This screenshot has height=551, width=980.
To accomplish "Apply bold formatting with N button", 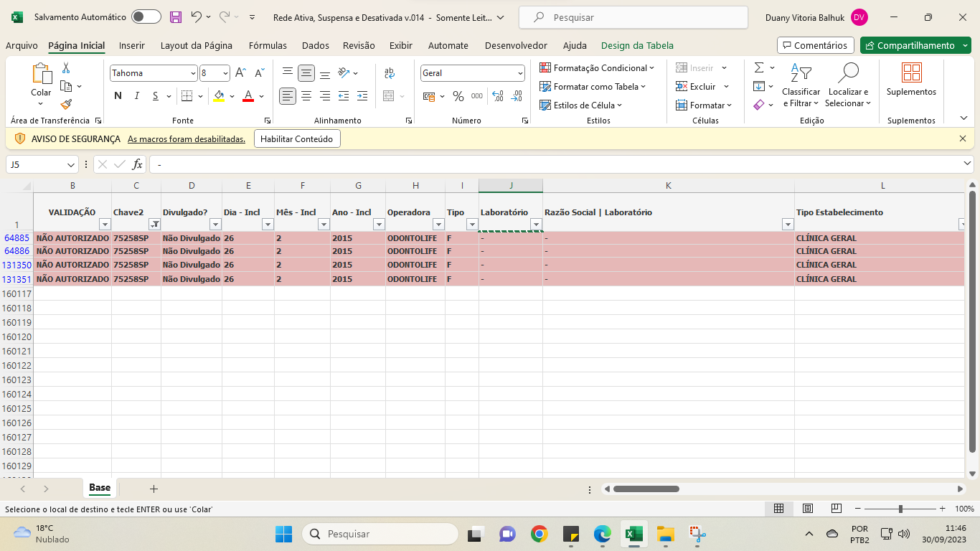I will coord(118,96).
